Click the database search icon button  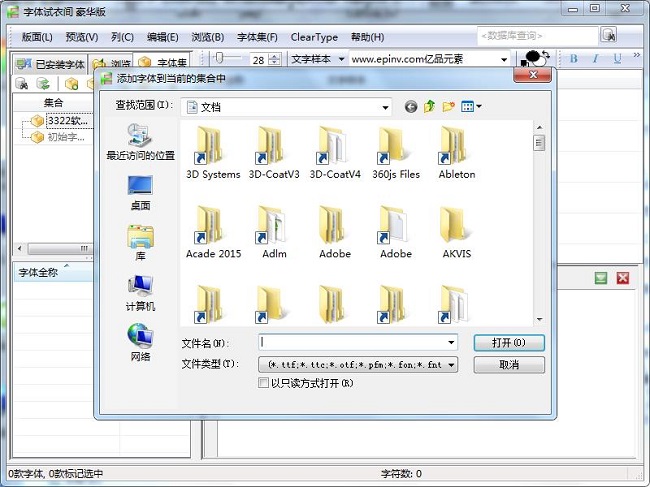pos(609,35)
